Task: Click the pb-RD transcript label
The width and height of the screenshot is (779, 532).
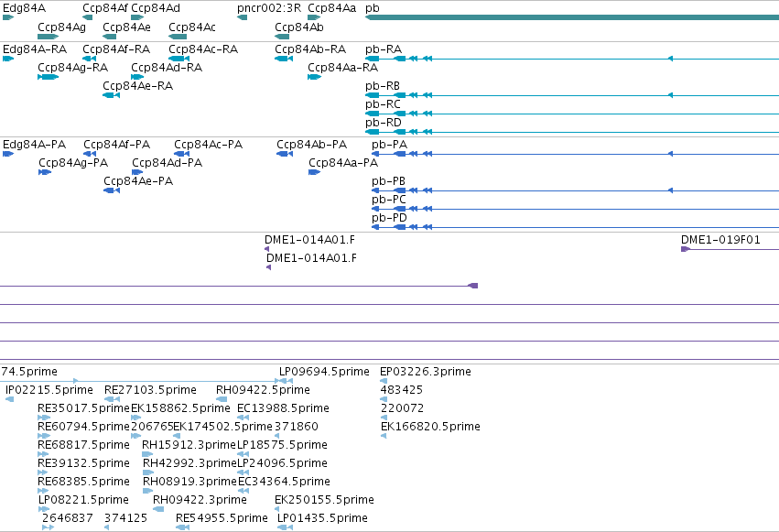Action: click(384, 123)
